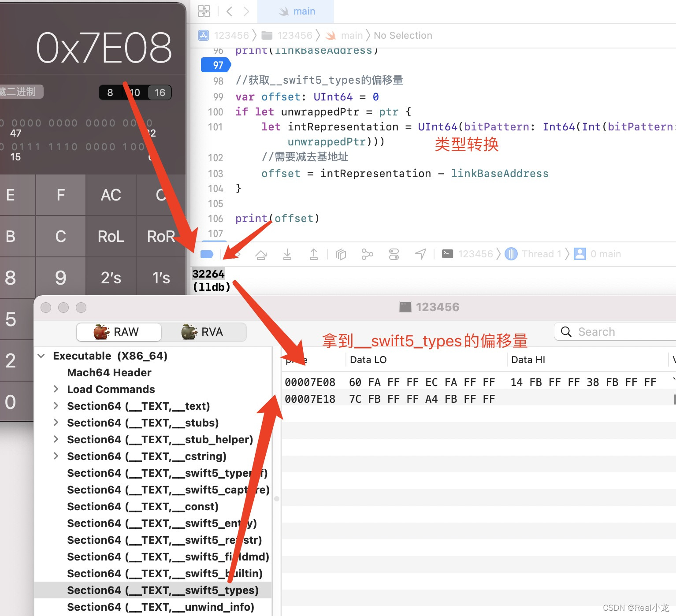
Task: Expand Section64 (__TEXT,__cstring) node
Action: [x=56, y=456]
